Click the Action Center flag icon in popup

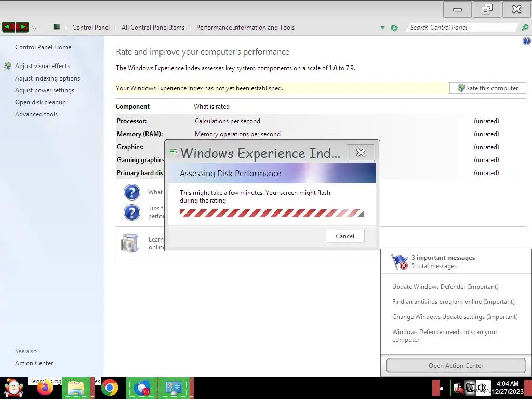(400, 262)
